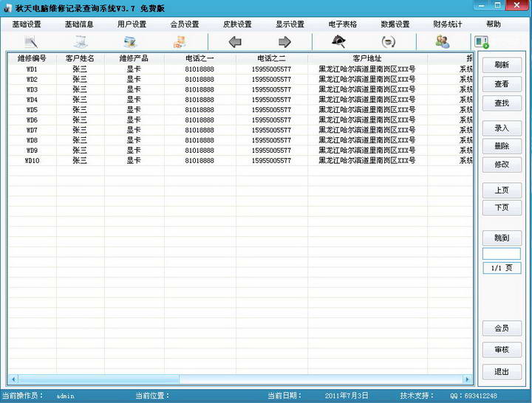Click the horizontal scrollbar left arrow
This screenshot has width=532, height=403.
click(x=13, y=379)
